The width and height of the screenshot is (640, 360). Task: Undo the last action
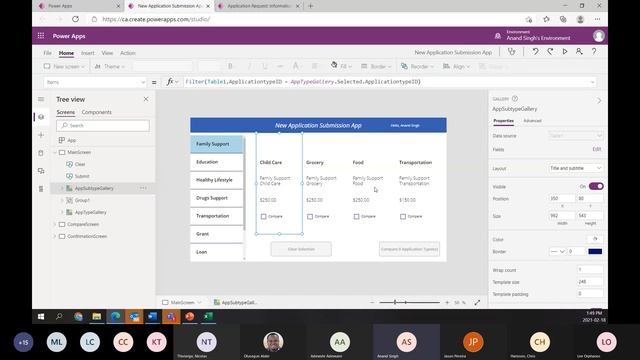click(x=535, y=52)
